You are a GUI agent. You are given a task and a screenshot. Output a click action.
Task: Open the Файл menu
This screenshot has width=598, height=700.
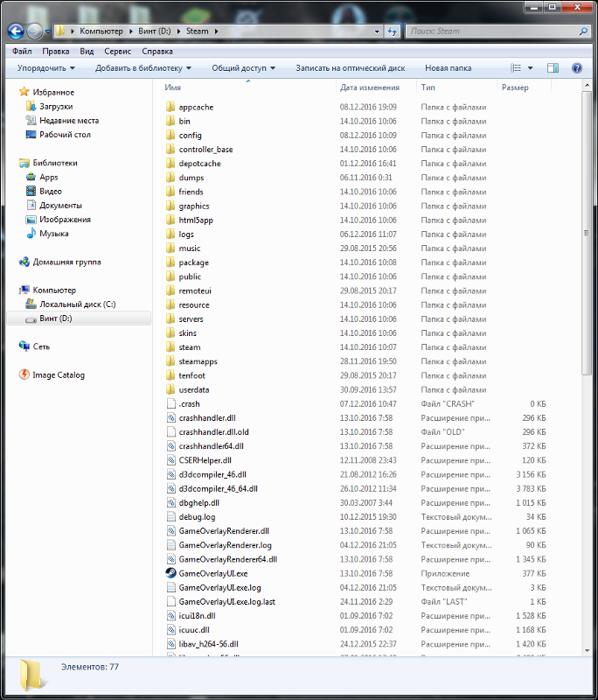[x=22, y=52]
